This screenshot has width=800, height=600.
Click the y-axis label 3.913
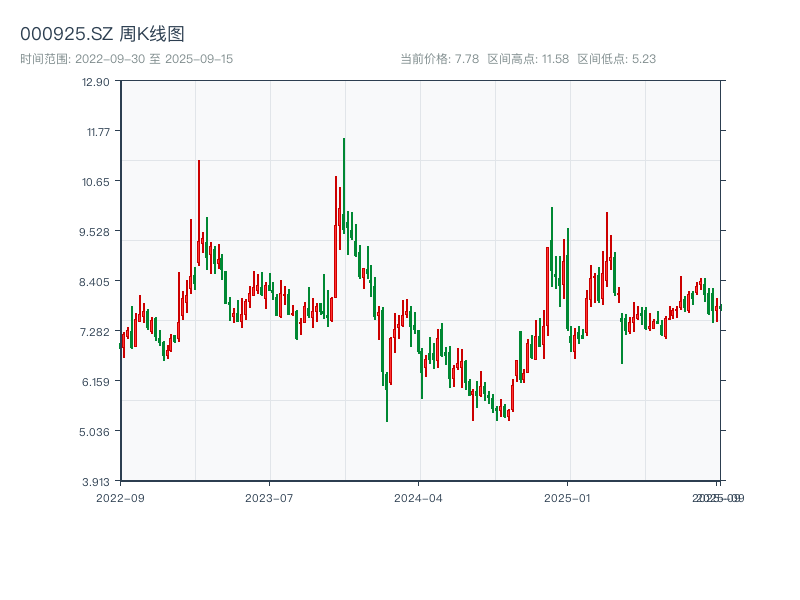tap(96, 482)
